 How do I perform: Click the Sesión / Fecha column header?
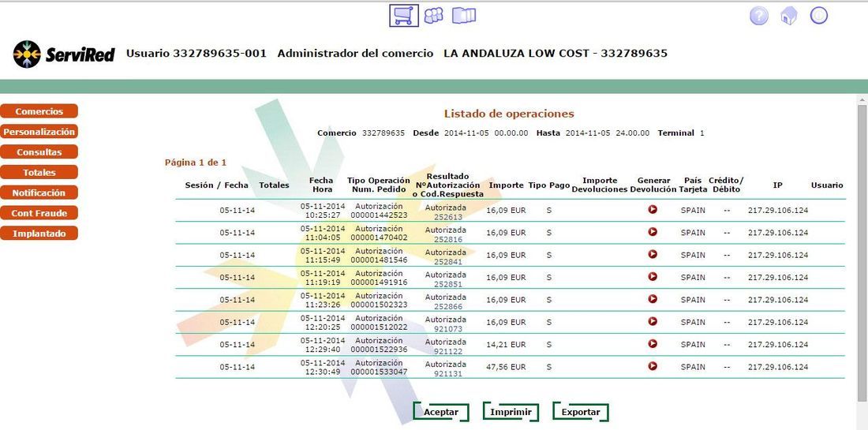(216, 185)
